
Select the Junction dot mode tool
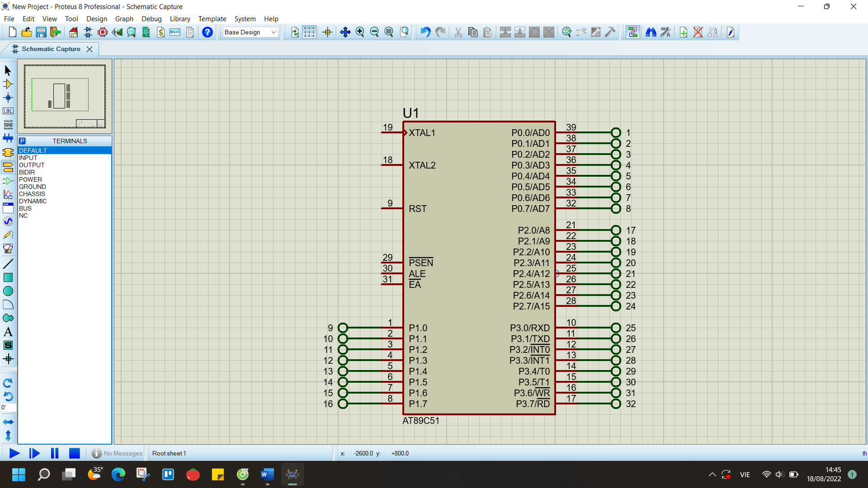coord(8,98)
